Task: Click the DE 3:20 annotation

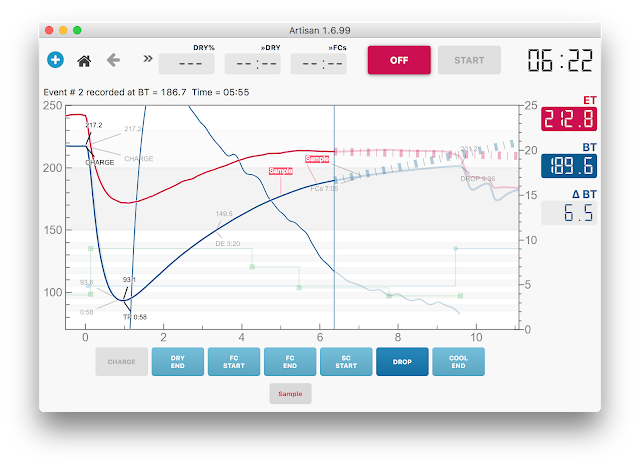Action: [227, 244]
